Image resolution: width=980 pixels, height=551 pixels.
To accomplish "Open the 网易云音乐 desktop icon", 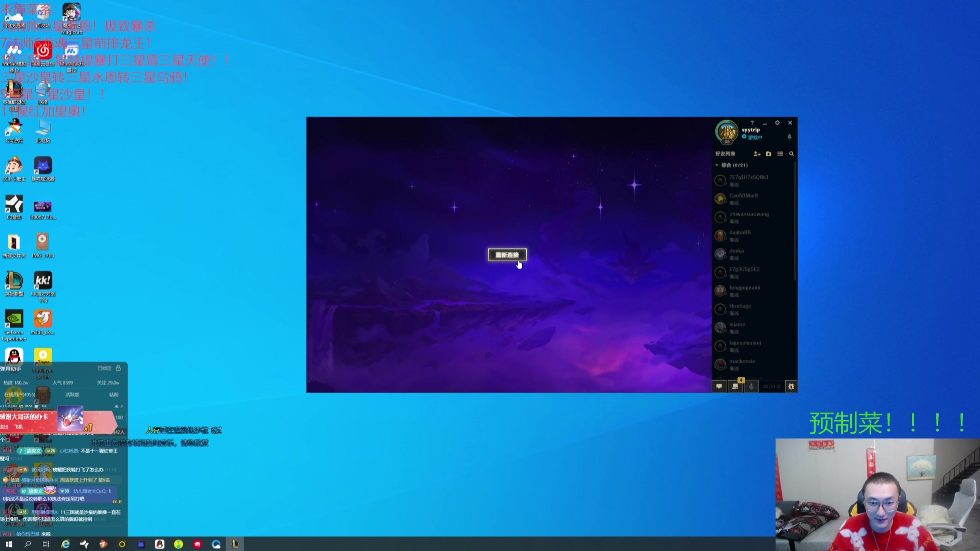I will click(x=43, y=54).
